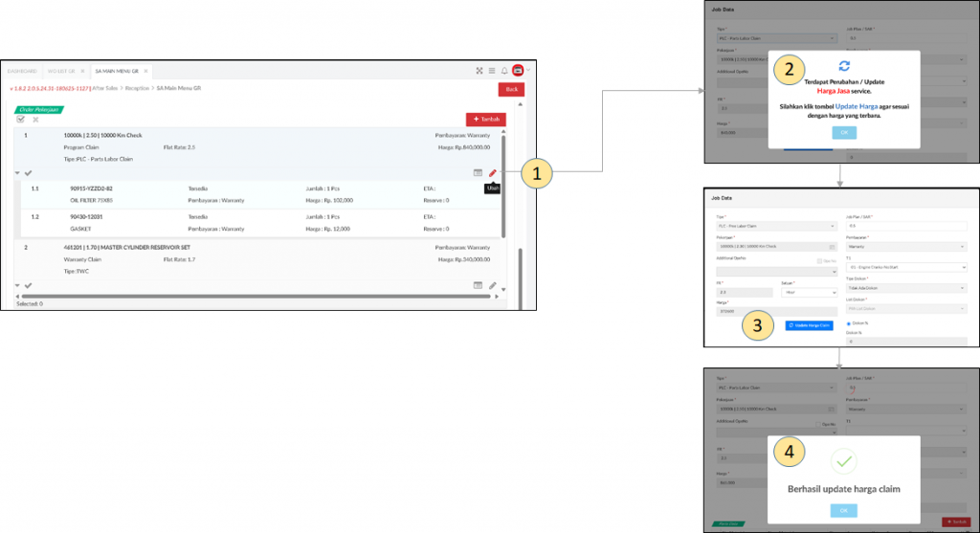980x533 pixels.
Task: Click the Harga : Rp. 102,000 part price
Action: pos(329,201)
